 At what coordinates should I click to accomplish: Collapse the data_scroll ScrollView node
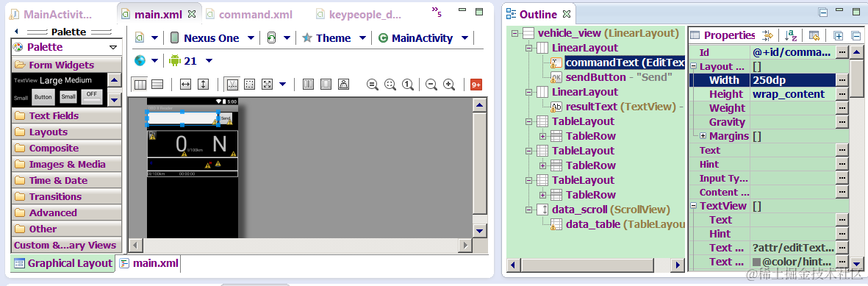pyautogui.click(x=528, y=210)
